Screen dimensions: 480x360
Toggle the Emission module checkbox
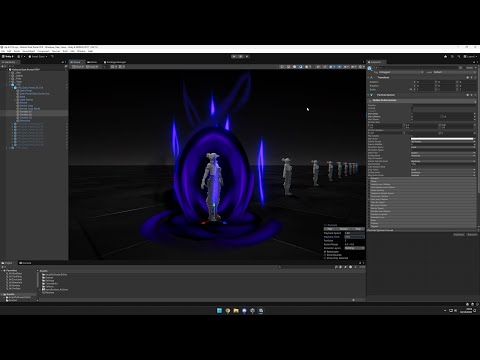[x=369, y=178]
